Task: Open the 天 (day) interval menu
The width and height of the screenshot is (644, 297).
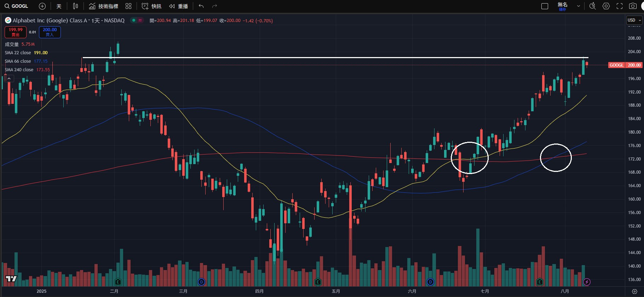Action: [x=59, y=6]
